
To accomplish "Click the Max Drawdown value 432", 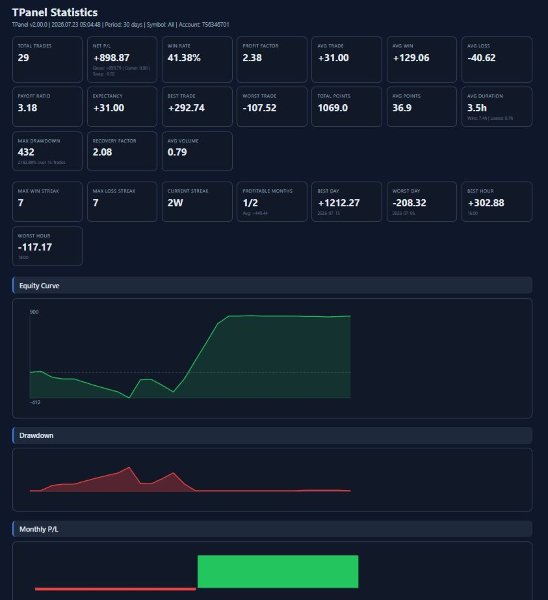I will pyautogui.click(x=26, y=152).
